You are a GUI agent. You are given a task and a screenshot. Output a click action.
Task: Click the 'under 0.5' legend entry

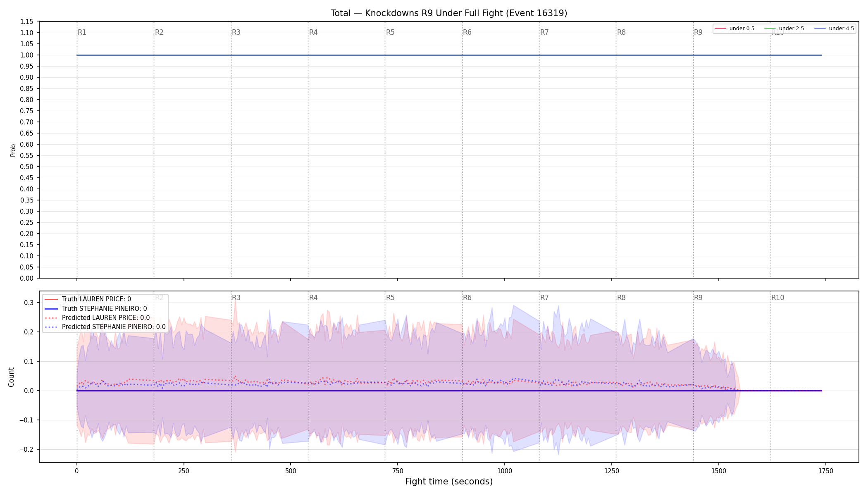click(x=735, y=29)
